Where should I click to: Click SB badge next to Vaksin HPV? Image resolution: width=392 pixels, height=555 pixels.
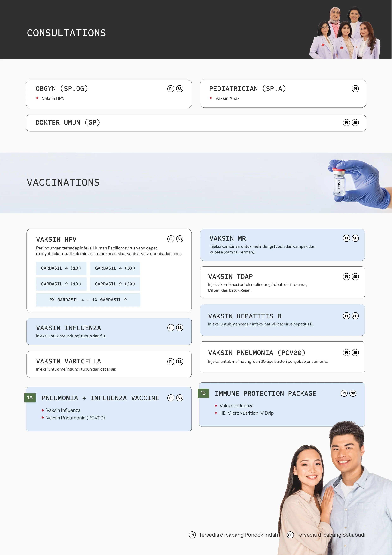[x=179, y=239]
